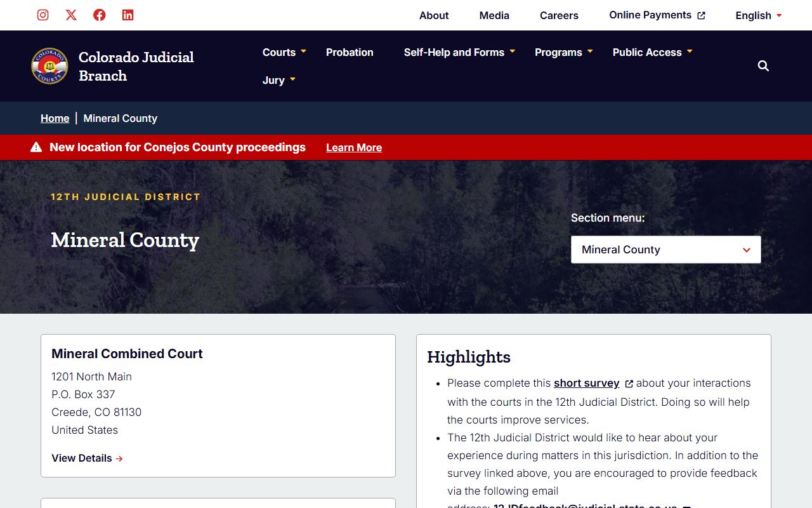Go to the About page

point(434,15)
